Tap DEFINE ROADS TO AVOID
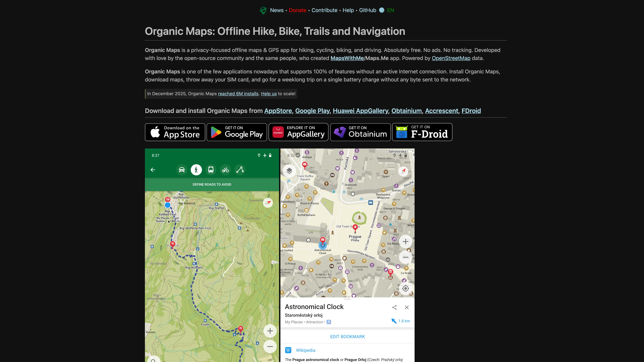Viewport: 644px width, 362px height. (x=212, y=185)
